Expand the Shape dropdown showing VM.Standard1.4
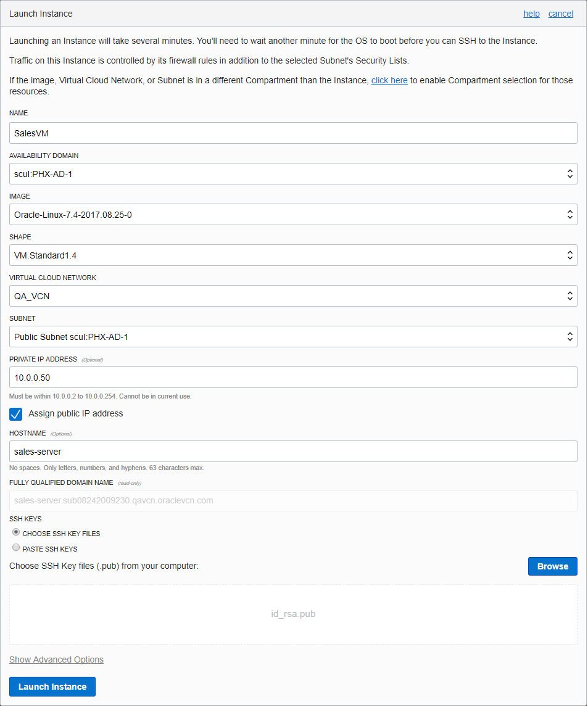 pyautogui.click(x=569, y=255)
